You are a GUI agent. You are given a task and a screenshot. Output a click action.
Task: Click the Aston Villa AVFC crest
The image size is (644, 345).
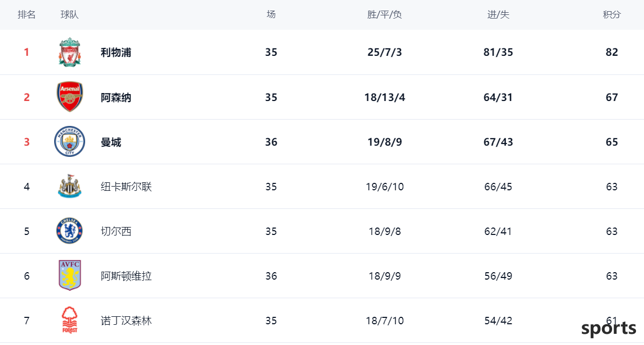point(70,275)
